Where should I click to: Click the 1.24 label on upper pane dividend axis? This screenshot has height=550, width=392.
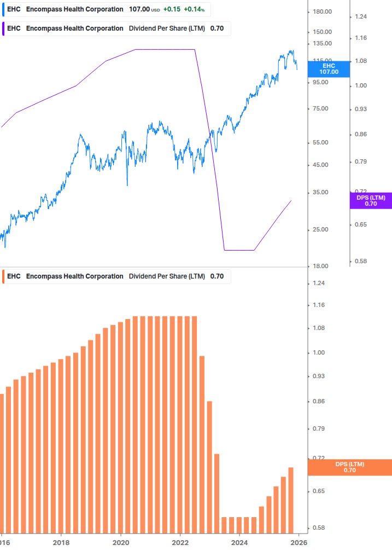click(x=360, y=16)
